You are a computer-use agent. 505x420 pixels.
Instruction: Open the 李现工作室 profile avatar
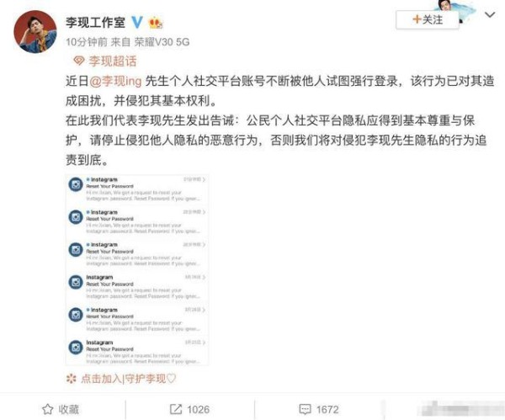(35, 32)
